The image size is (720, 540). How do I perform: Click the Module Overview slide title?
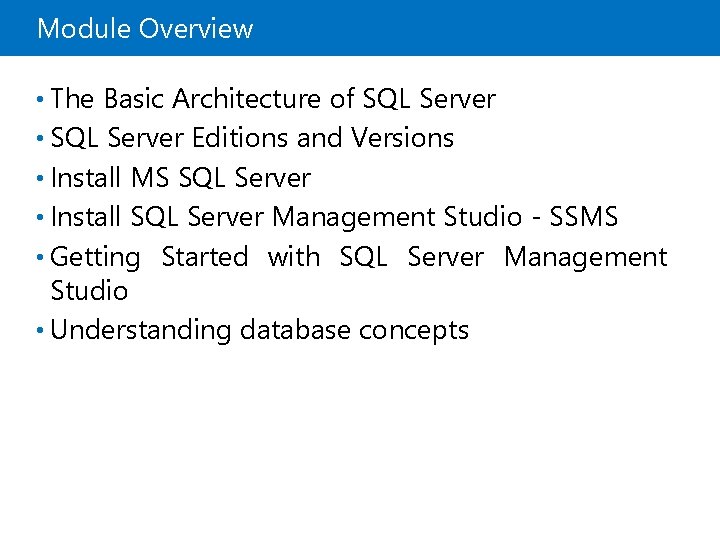[x=145, y=29]
